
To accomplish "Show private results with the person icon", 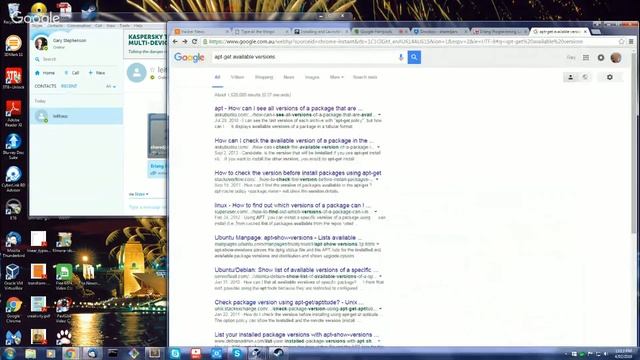I will tap(571, 77).
